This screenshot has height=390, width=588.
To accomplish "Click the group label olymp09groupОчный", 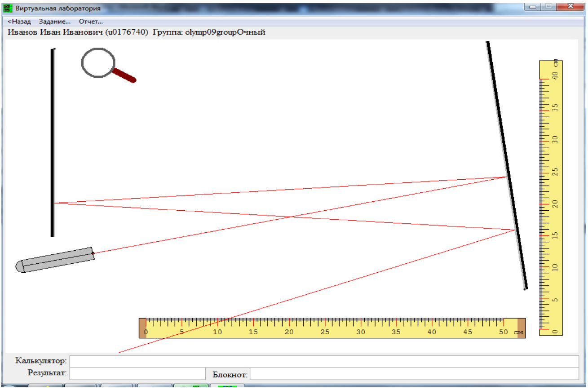I will click(x=225, y=32).
